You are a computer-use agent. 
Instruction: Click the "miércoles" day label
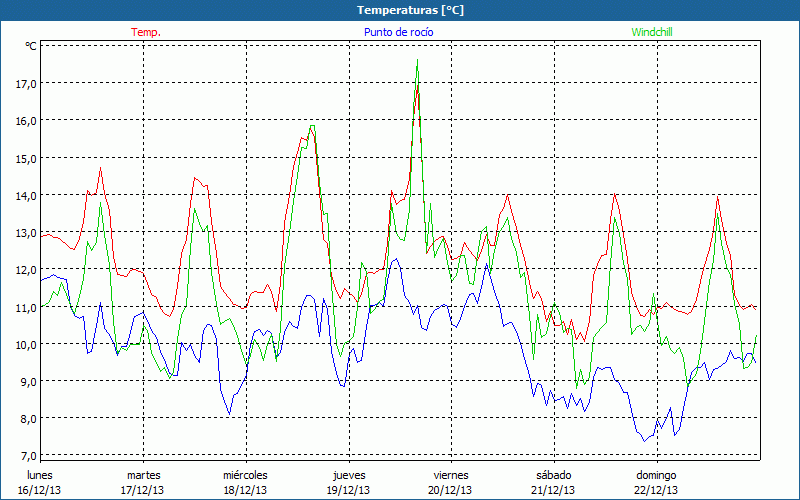pyautogui.click(x=245, y=475)
